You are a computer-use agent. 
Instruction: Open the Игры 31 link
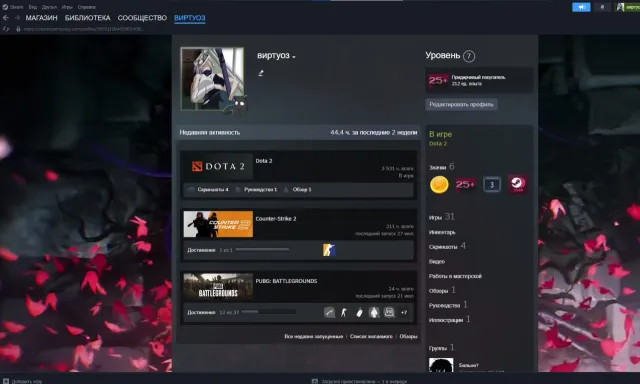tap(441, 217)
